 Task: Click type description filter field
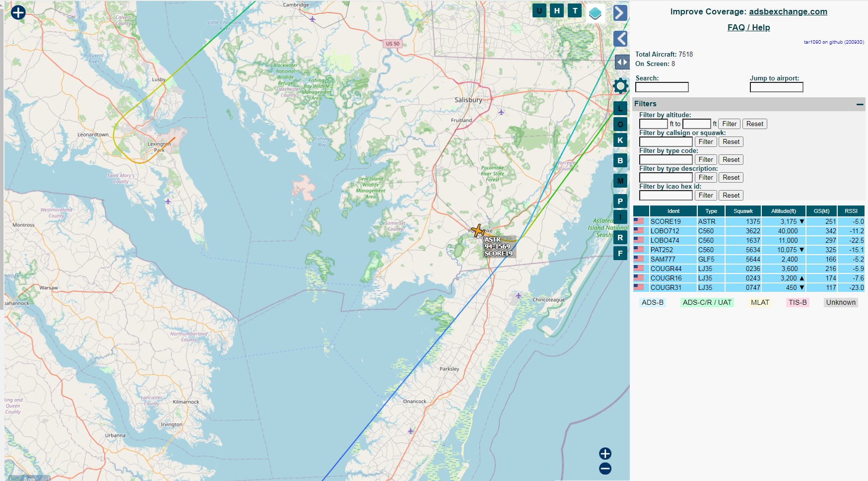coord(666,178)
